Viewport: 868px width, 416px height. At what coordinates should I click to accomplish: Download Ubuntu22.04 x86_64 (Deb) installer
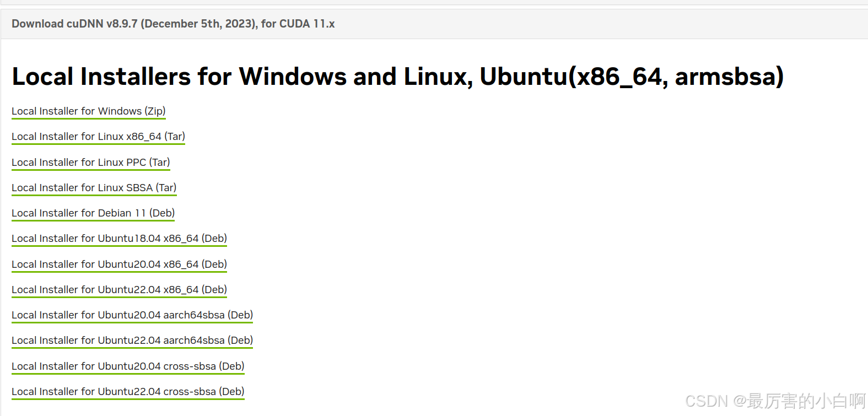119,290
